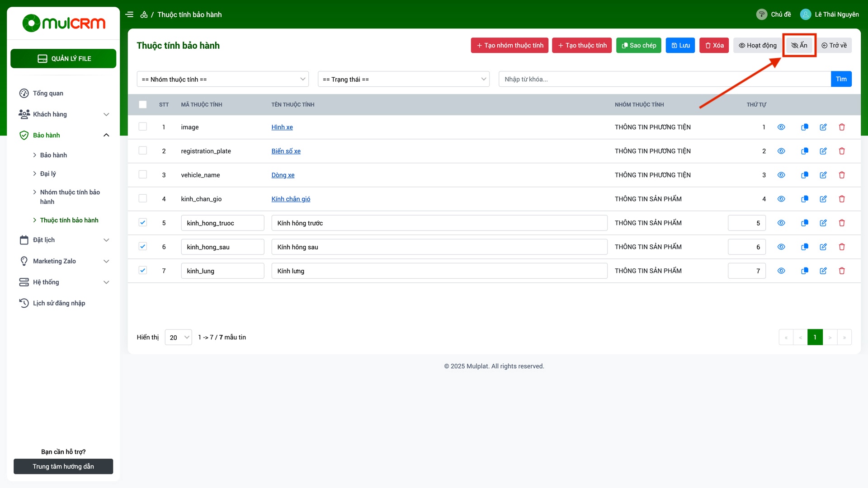Uncheck the checkbox for row 5 kinh_hong_truoc
The width and height of the screenshot is (868, 488).
point(142,222)
